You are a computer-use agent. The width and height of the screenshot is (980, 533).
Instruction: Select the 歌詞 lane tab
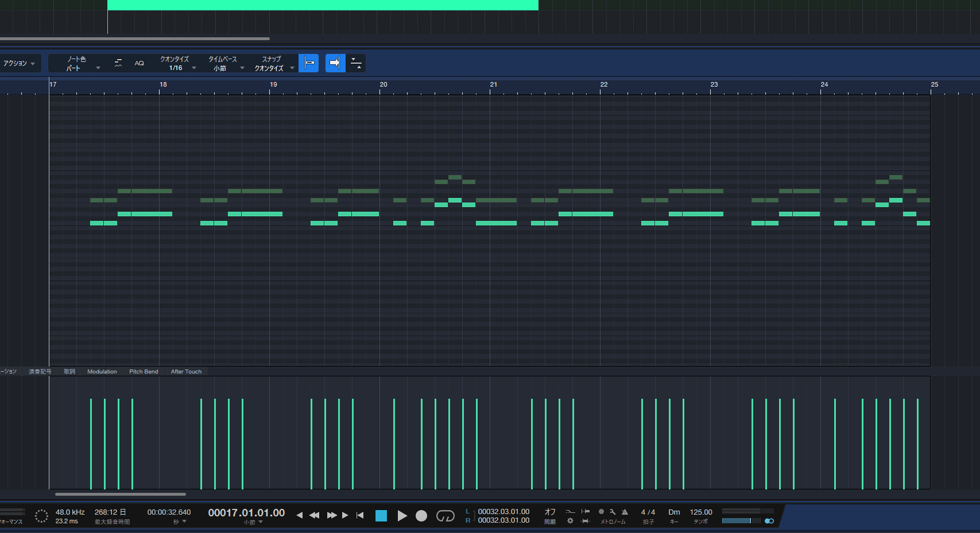pyautogui.click(x=69, y=372)
